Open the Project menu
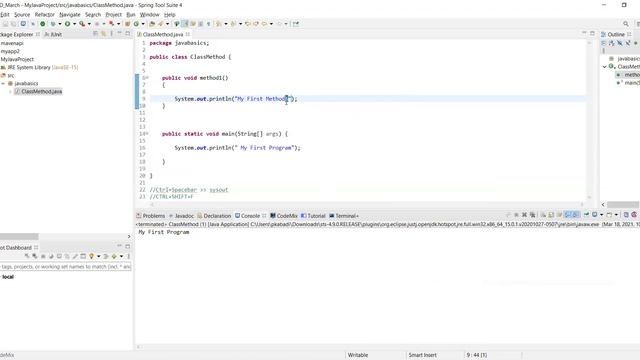The height and width of the screenshot is (360, 640). [x=113, y=15]
